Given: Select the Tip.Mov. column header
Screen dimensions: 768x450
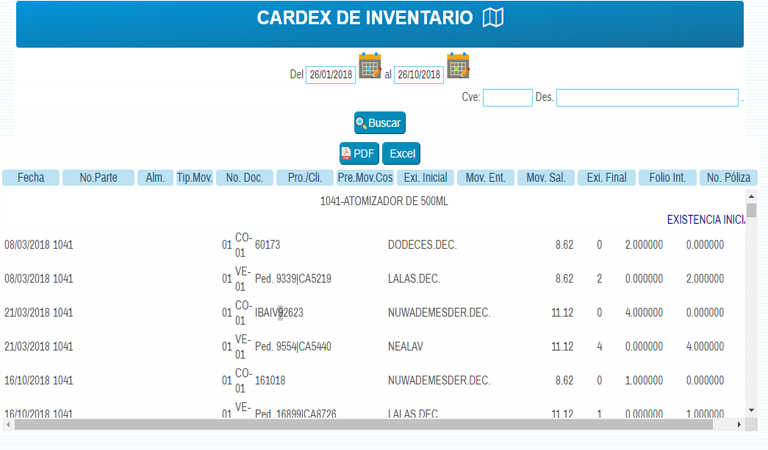Looking at the screenshot, I should (194, 178).
